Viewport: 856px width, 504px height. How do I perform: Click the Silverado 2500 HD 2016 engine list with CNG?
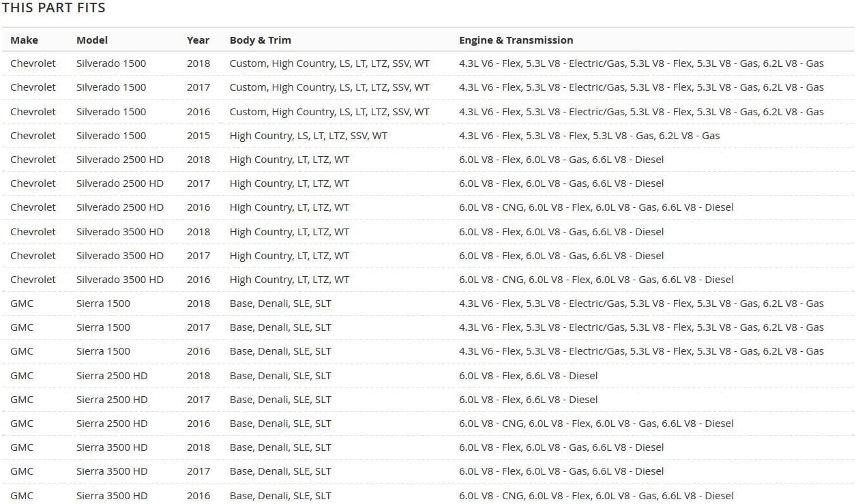pos(596,207)
